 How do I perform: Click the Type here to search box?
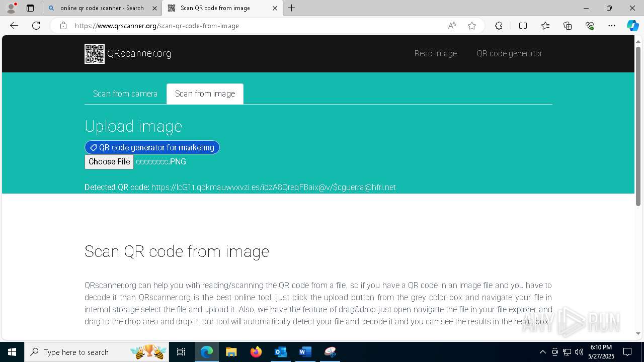pos(97,352)
